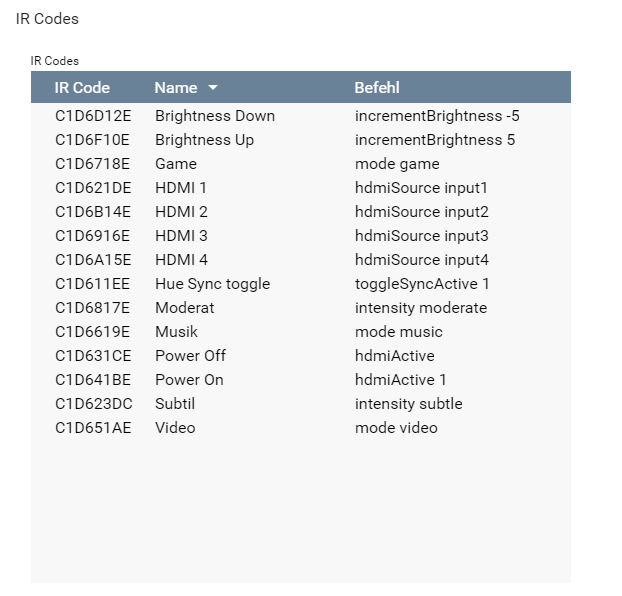Select the Musik entry
This screenshot has width=622, height=596.
(x=176, y=332)
